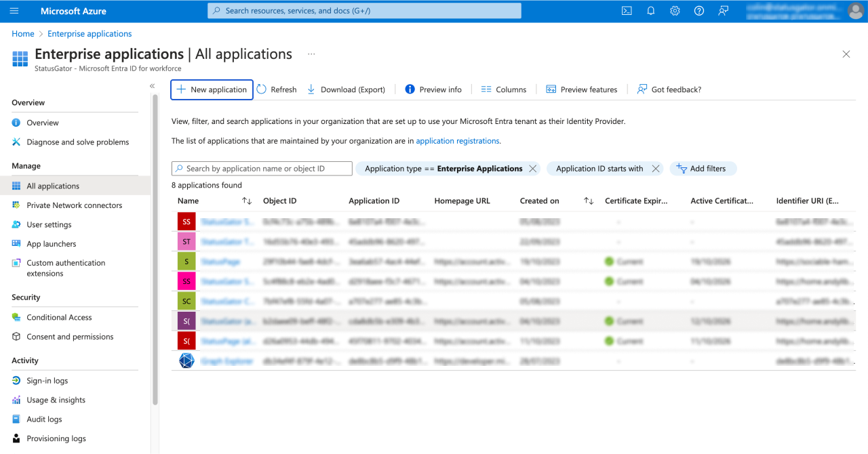This screenshot has width=868, height=454.
Task: Open Preview info
Action: (433, 89)
